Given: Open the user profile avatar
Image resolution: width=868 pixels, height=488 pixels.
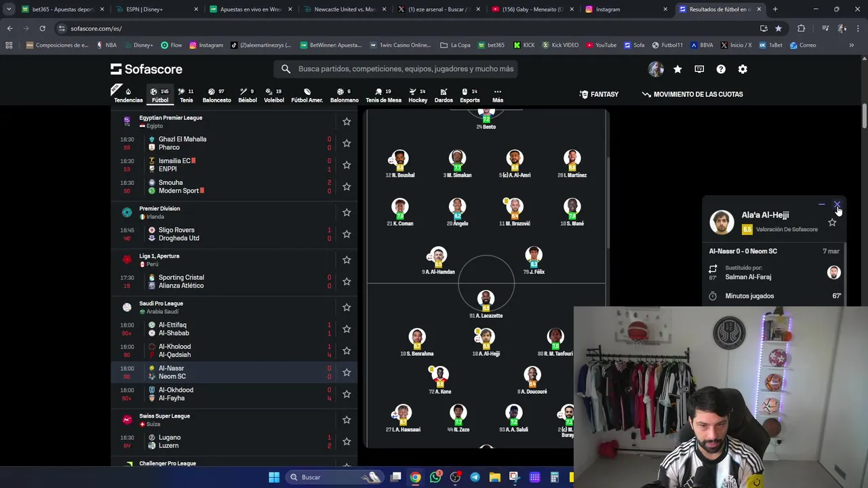Looking at the screenshot, I should click(x=656, y=69).
